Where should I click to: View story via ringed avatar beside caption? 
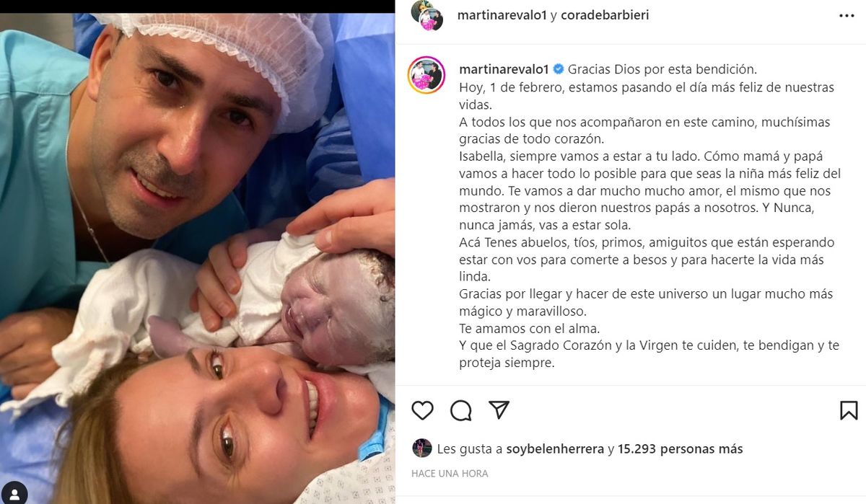tap(427, 74)
